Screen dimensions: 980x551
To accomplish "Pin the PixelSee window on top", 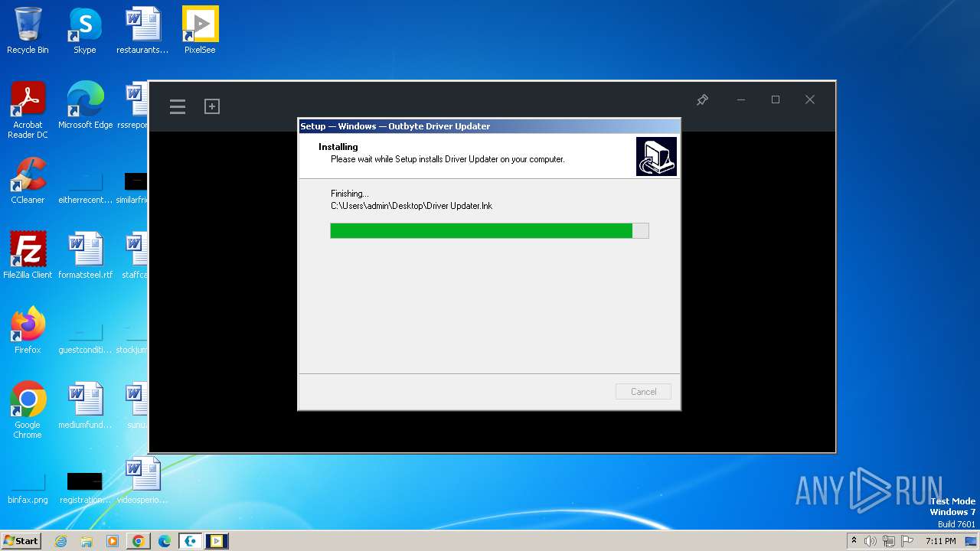I will click(x=702, y=99).
